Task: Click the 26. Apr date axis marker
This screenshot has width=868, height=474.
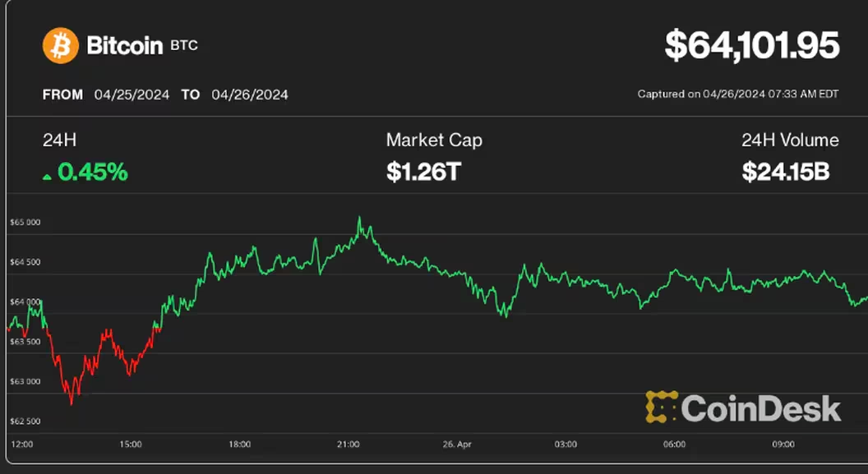Action: [x=457, y=444]
